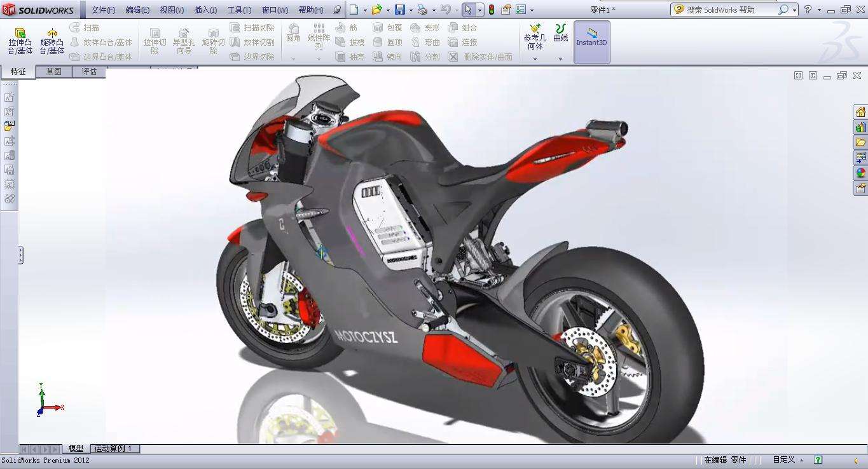Open the 编辑(E) menu

[x=137, y=10]
